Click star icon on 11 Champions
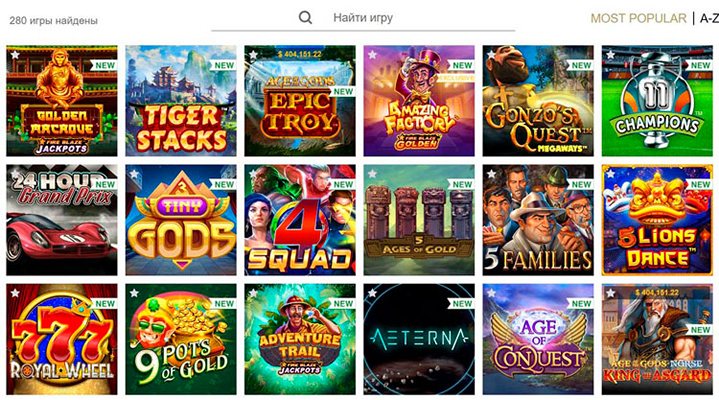Image resolution: width=719 pixels, height=400 pixels. click(x=610, y=55)
